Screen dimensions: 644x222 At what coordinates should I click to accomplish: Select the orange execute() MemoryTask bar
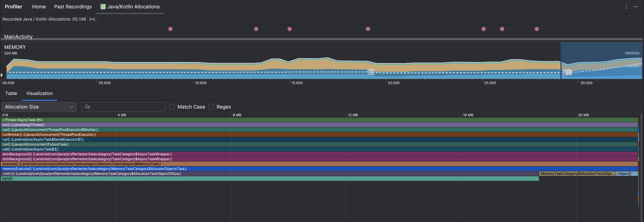[300, 164]
